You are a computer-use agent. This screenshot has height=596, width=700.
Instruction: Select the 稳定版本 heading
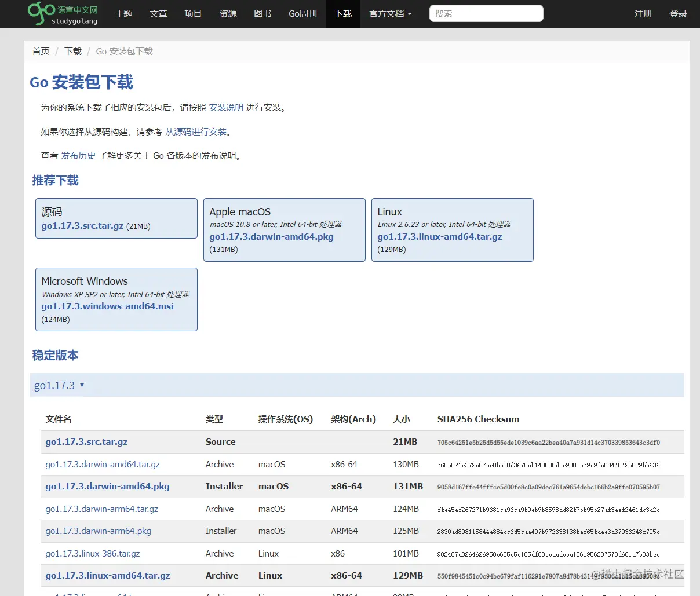click(55, 356)
